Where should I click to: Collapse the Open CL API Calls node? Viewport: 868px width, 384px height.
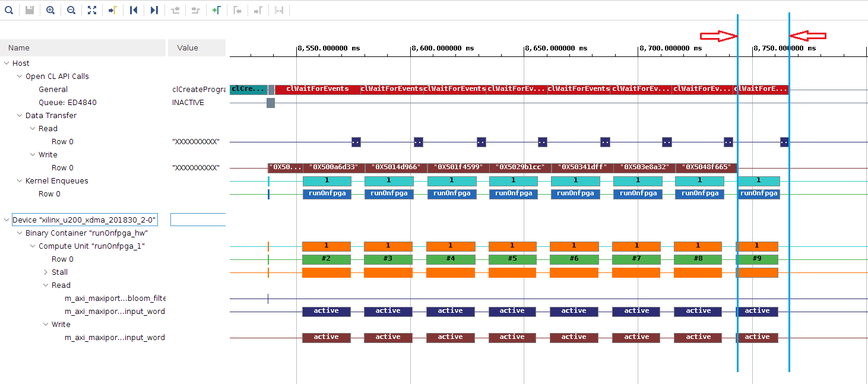coord(20,77)
